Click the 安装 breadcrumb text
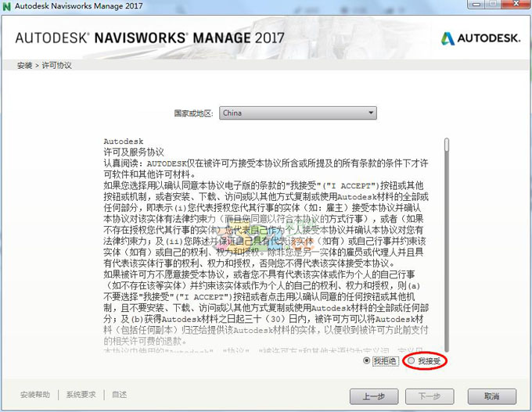The image size is (532, 412). pyautogui.click(x=24, y=66)
